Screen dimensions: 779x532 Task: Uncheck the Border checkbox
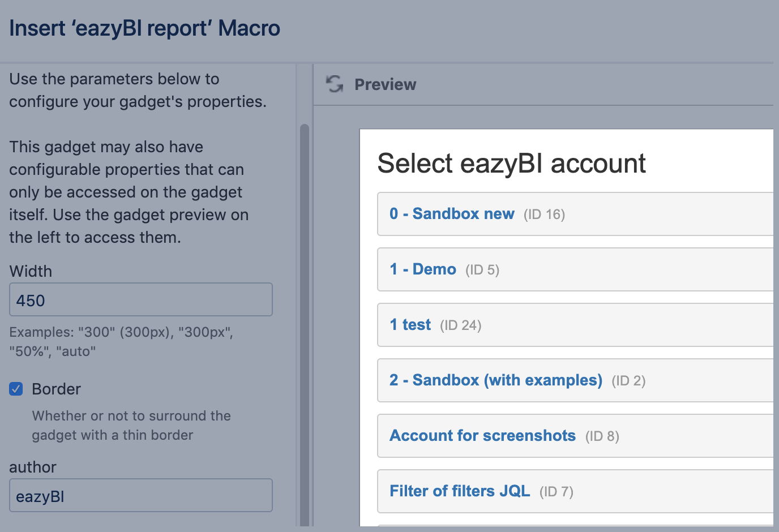pyautogui.click(x=16, y=389)
